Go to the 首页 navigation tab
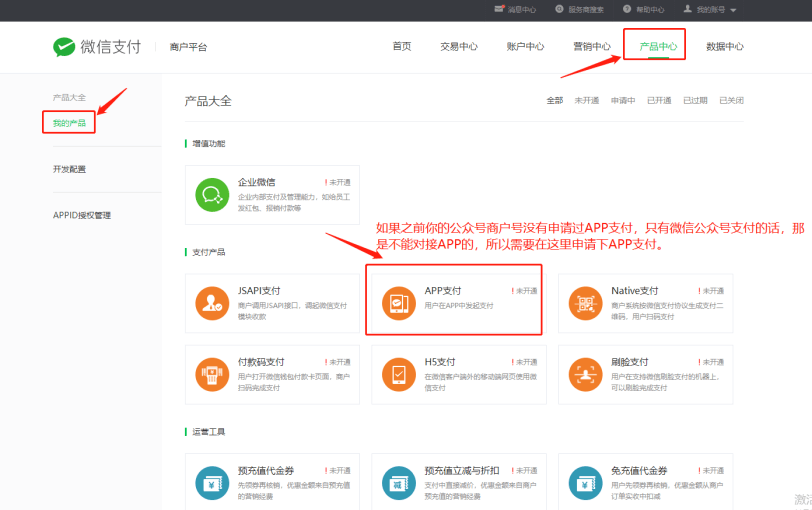 tap(402, 46)
